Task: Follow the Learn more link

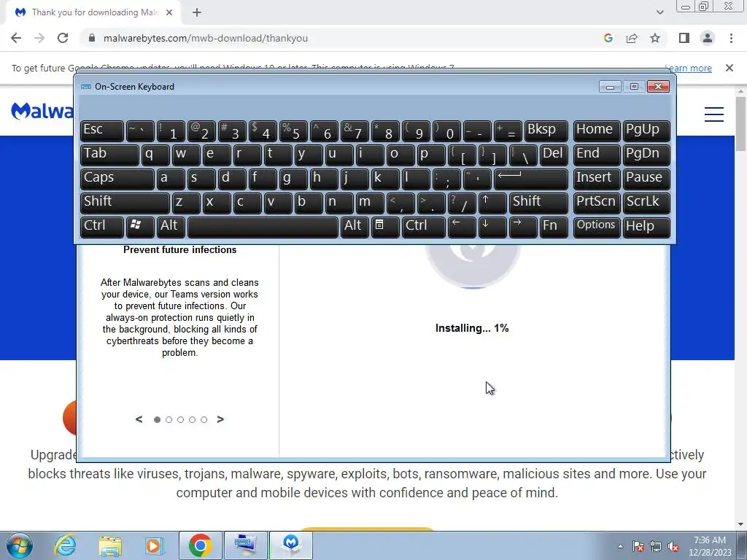Action: (x=689, y=68)
